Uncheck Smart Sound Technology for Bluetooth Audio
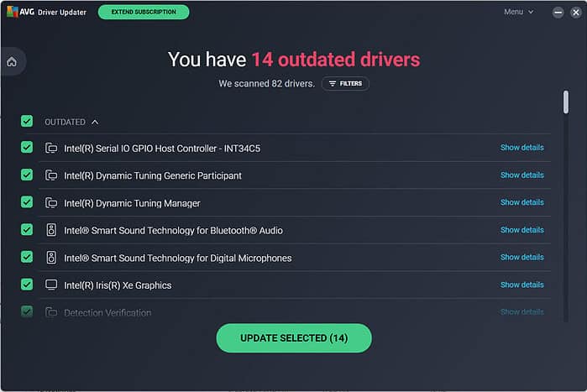Screen dimensions: 587x392 click(x=27, y=229)
